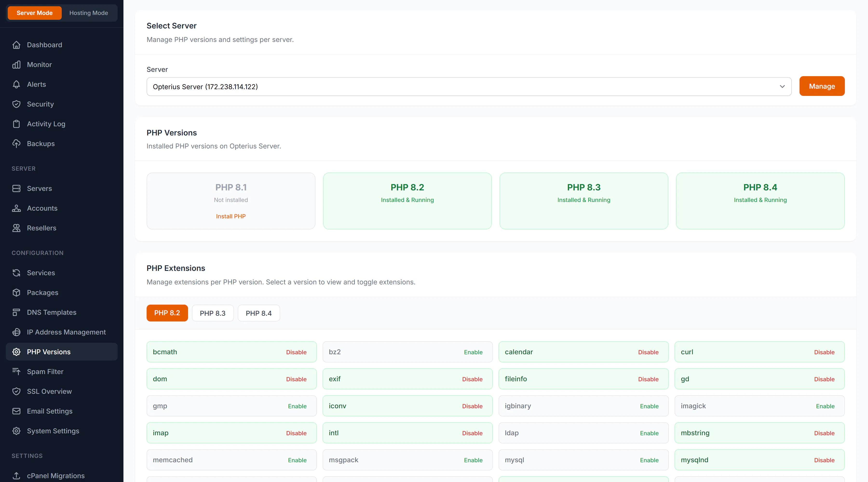Click the Install PHP link

231,216
